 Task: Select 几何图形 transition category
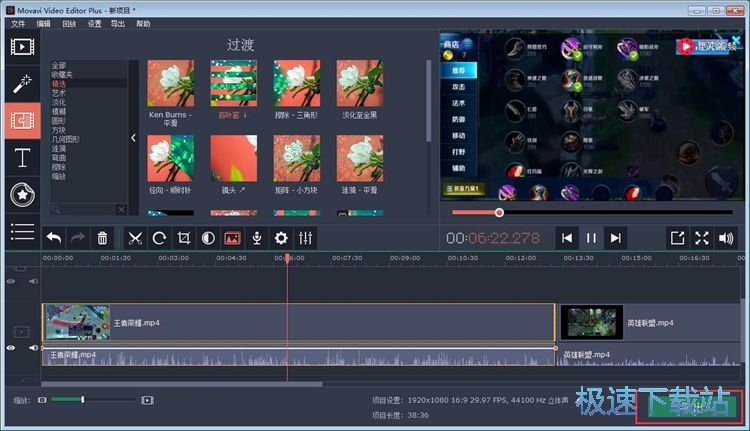click(x=66, y=139)
